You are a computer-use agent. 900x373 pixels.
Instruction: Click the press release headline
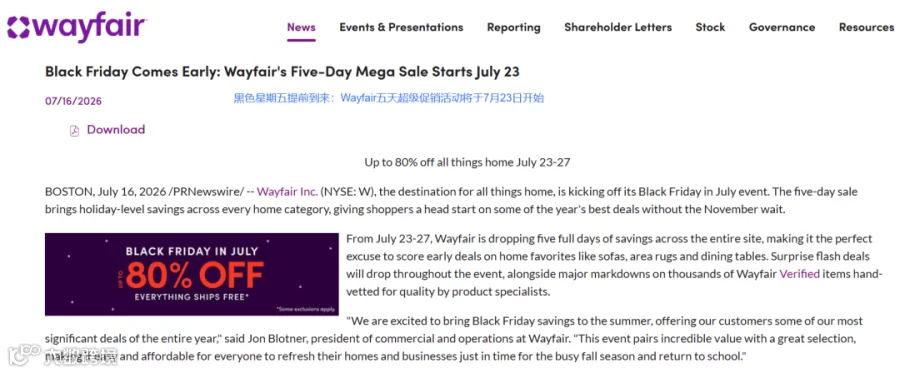pos(282,72)
